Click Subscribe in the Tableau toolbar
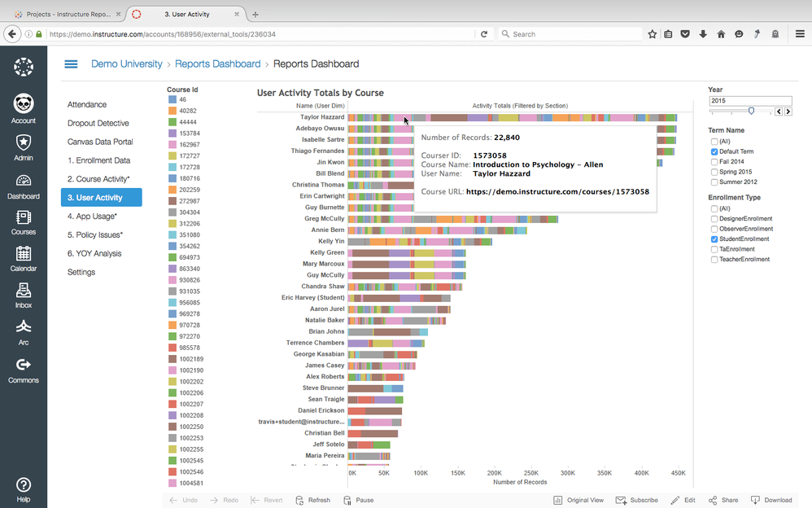The width and height of the screenshot is (812, 508). [x=636, y=500]
